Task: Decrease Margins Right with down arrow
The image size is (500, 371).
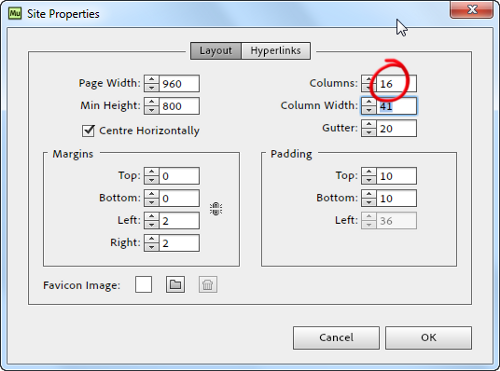Action: point(152,247)
